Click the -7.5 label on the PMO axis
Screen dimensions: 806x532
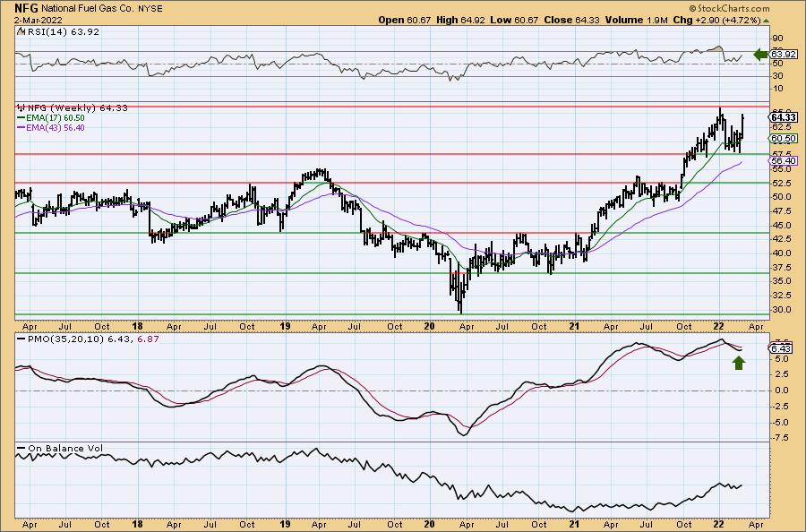tap(781, 437)
